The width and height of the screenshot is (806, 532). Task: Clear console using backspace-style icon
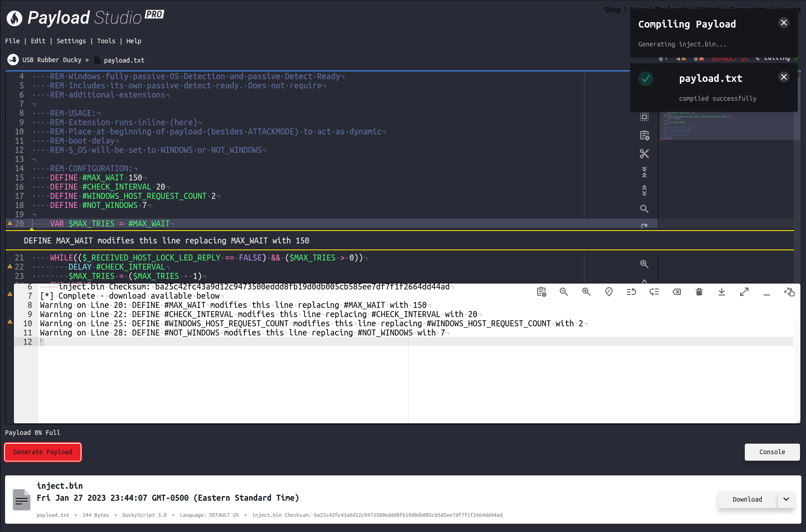677,292
